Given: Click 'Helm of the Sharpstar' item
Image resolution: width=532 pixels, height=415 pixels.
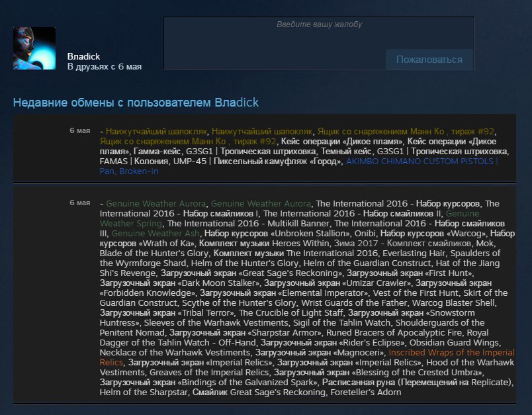Looking at the screenshot, I should 144,392.
